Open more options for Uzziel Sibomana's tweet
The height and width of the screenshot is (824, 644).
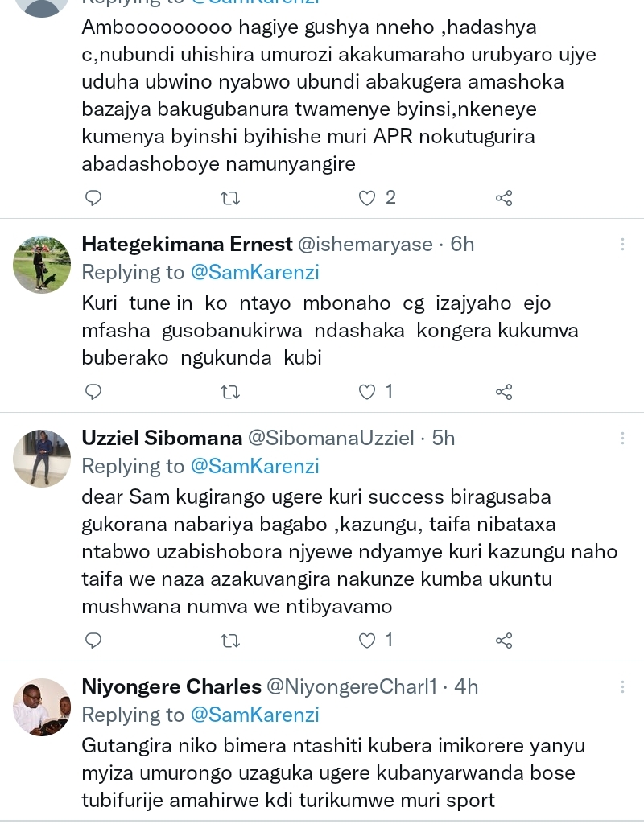(622, 438)
